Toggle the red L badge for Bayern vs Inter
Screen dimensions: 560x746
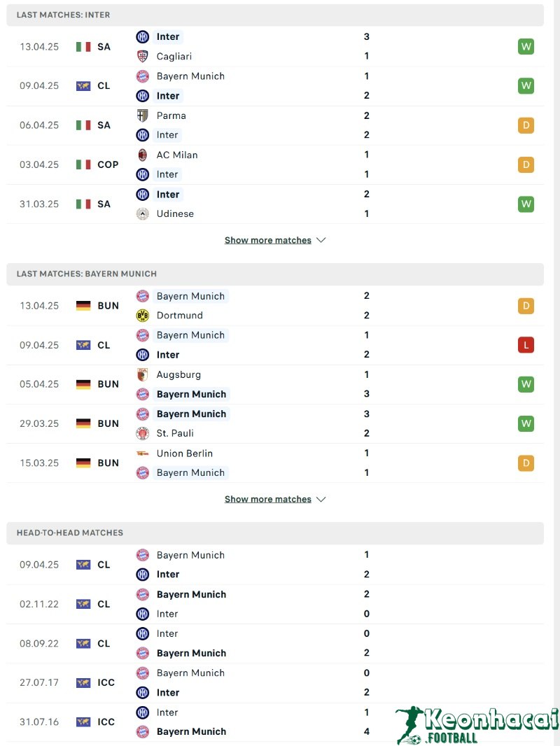pos(526,345)
